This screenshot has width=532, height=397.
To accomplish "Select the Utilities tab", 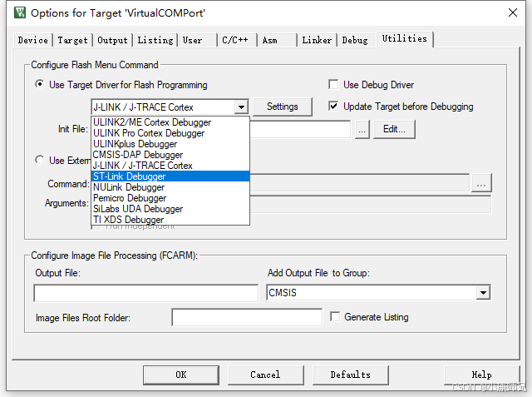I will [405, 39].
